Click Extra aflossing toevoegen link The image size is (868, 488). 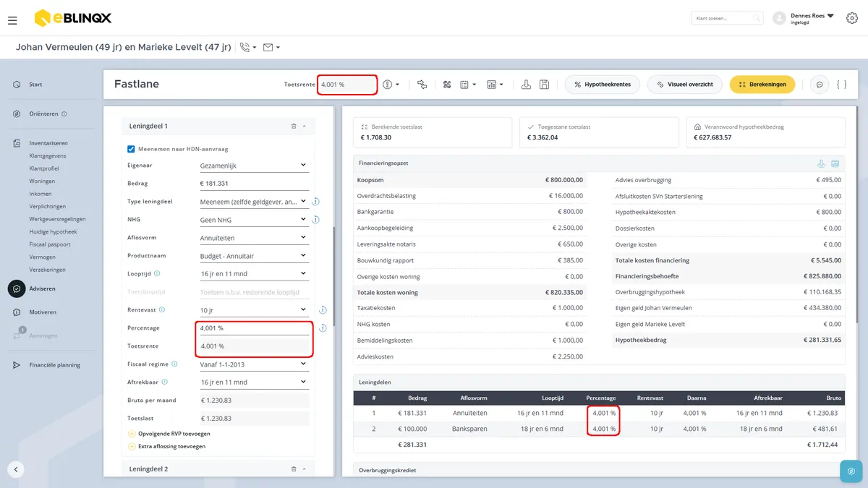tap(171, 446)
